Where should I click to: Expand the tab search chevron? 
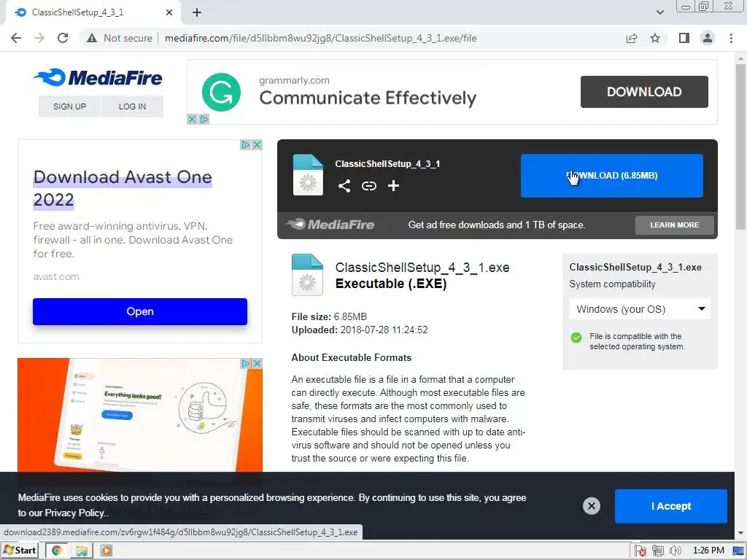pos(659,12)
